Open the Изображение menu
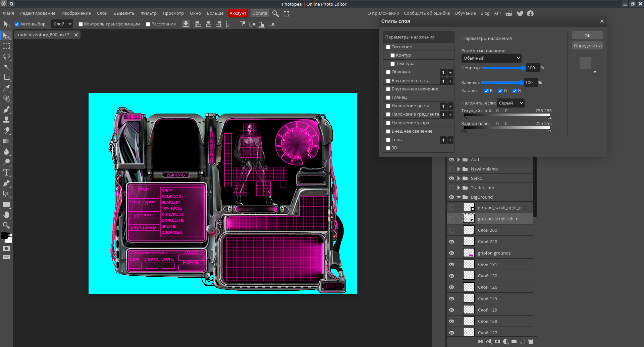 point(76,13)
